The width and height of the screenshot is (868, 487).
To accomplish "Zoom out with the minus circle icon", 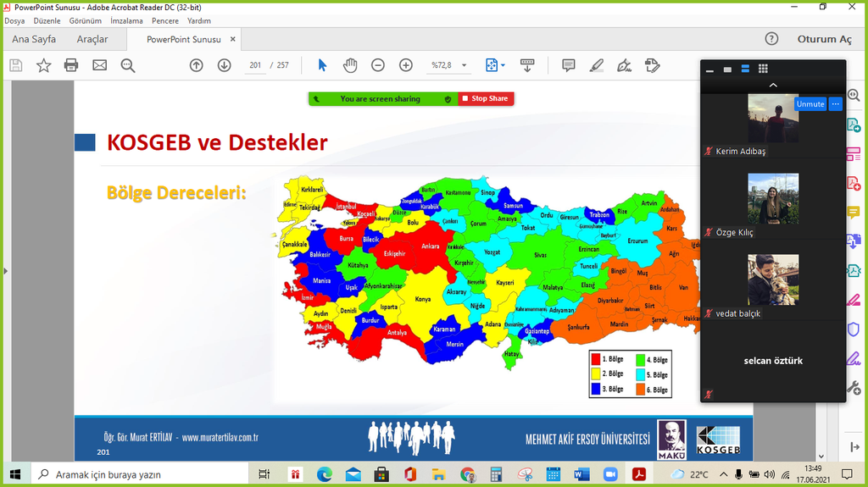I will 378,65.
